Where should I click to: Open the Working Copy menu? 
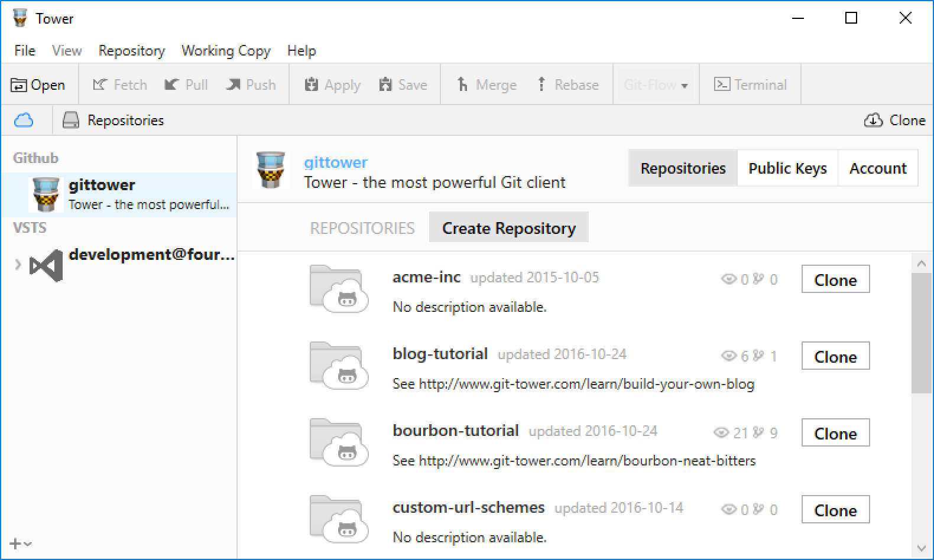click(x=226, y=51)
